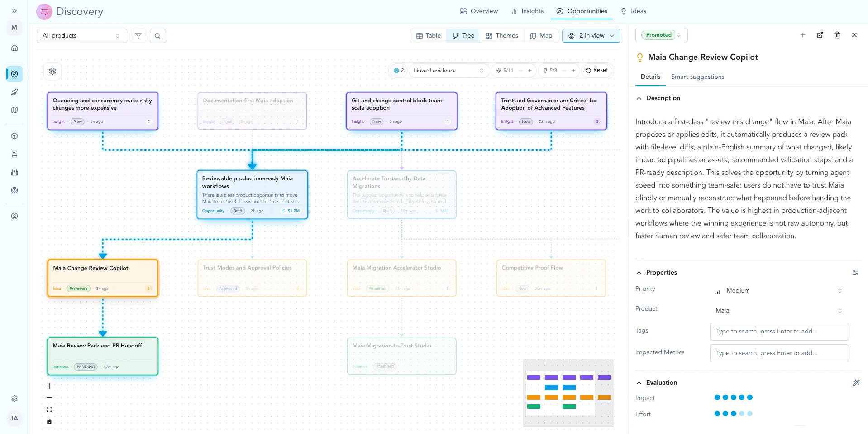
Task: Open idea in new window icon
Action: pyautogui.click(x=820, y=35)
